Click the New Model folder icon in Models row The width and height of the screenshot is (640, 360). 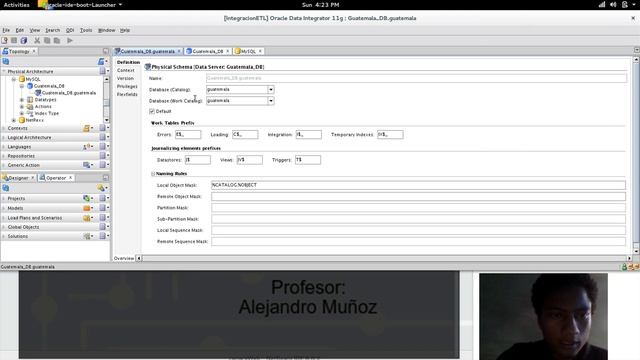point(87,208)
